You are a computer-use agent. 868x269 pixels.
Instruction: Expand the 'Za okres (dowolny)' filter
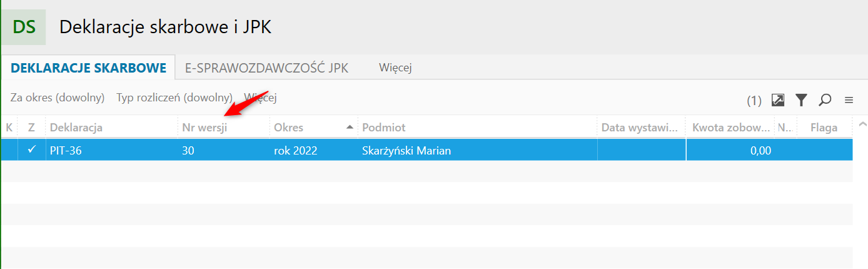tap(56, 98)
